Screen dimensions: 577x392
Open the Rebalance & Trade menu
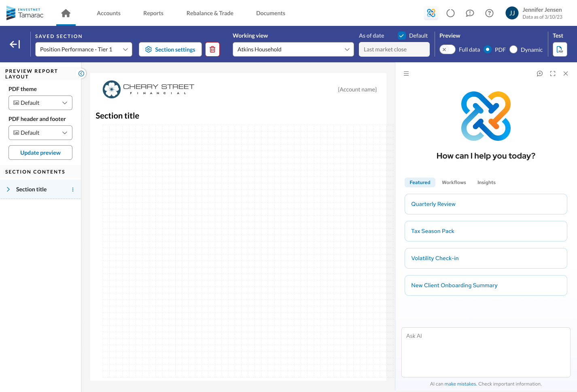point(210,13)
